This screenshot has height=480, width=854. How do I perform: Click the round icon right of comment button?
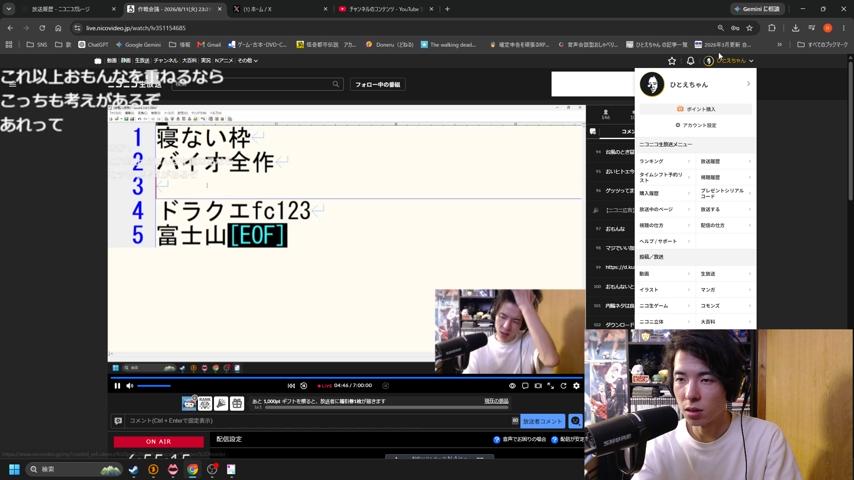(575, 421)
